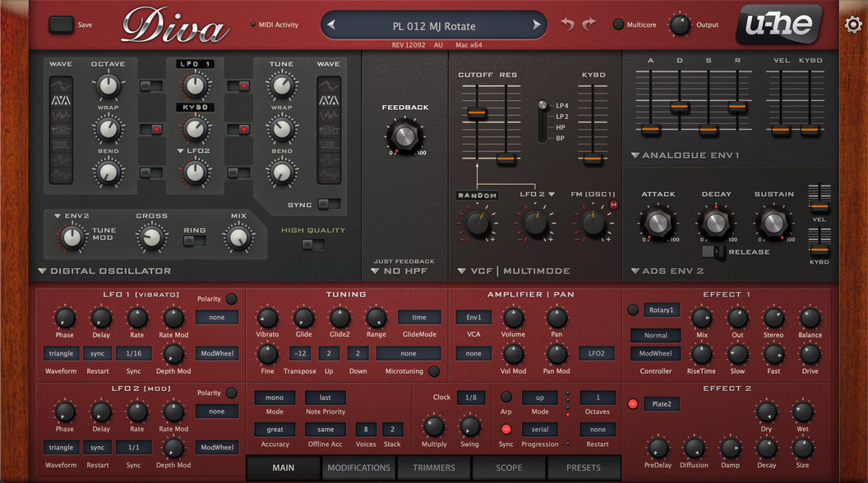Click the Save button
Screen dimensions: 868x483
[x=61, y=25]
